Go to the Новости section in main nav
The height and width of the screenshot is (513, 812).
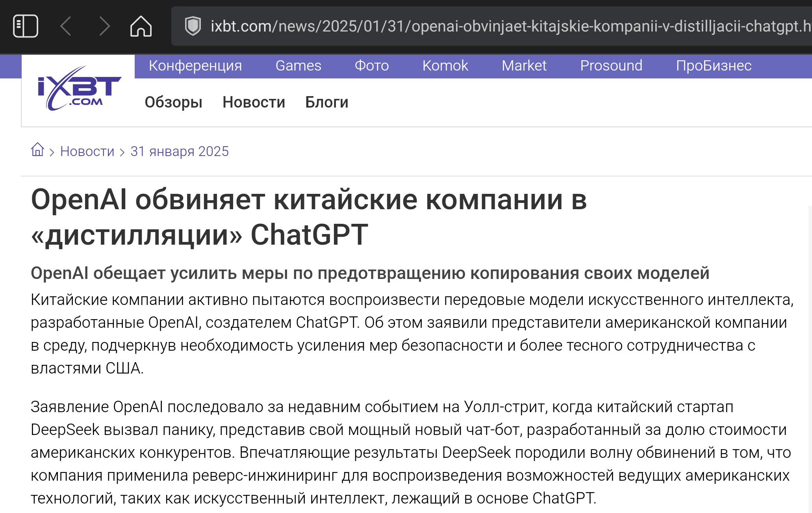[254, 102]
